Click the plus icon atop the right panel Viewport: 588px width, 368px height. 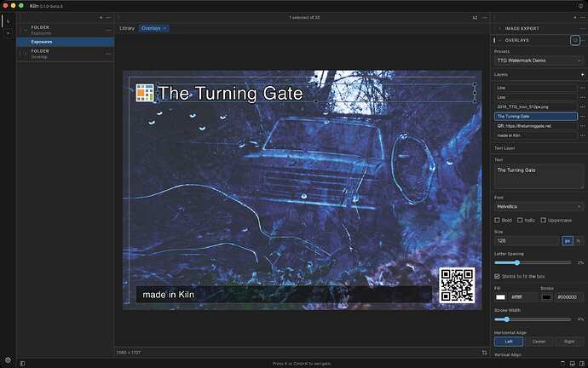[x=575, y=18]
